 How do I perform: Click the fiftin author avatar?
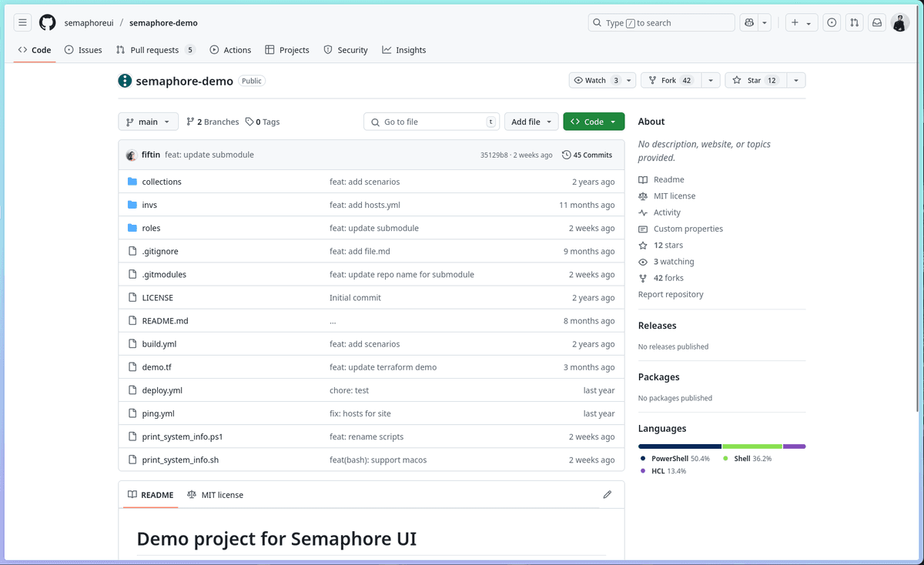[131, 155]
